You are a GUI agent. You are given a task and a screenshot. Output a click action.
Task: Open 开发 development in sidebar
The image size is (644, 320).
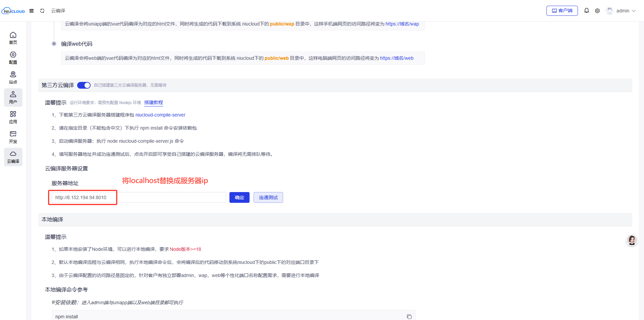[13, 137]
